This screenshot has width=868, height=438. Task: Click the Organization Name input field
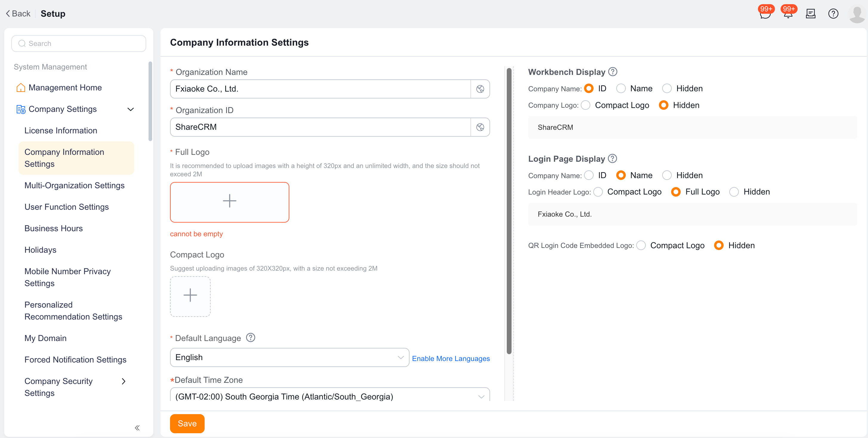pos(320,89)
